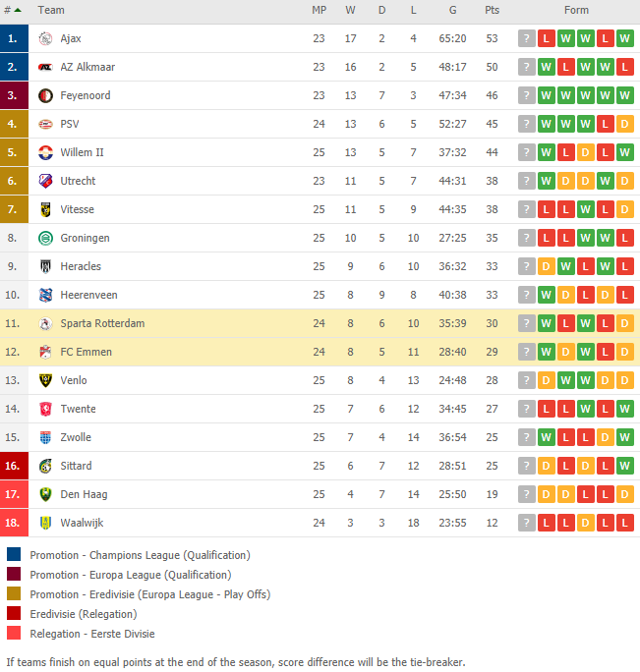
Task: Click the Vitesse club crest
Action: pyautogui.click(x=45, y=209)
